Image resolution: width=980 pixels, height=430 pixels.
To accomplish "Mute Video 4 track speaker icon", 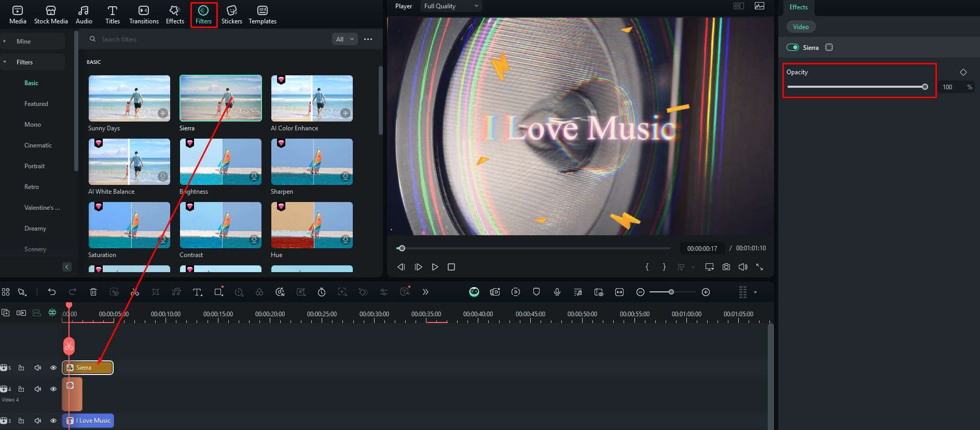I will coord(37,389).
